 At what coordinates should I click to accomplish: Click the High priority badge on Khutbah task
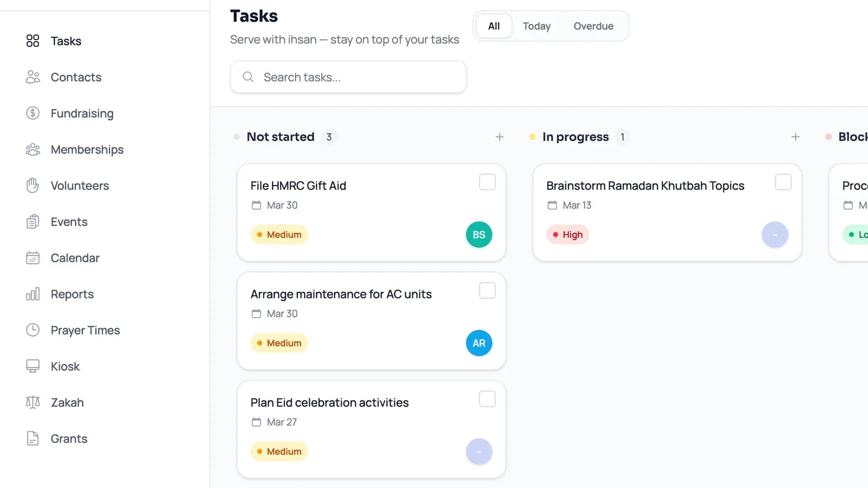click(x=567, y=234)
